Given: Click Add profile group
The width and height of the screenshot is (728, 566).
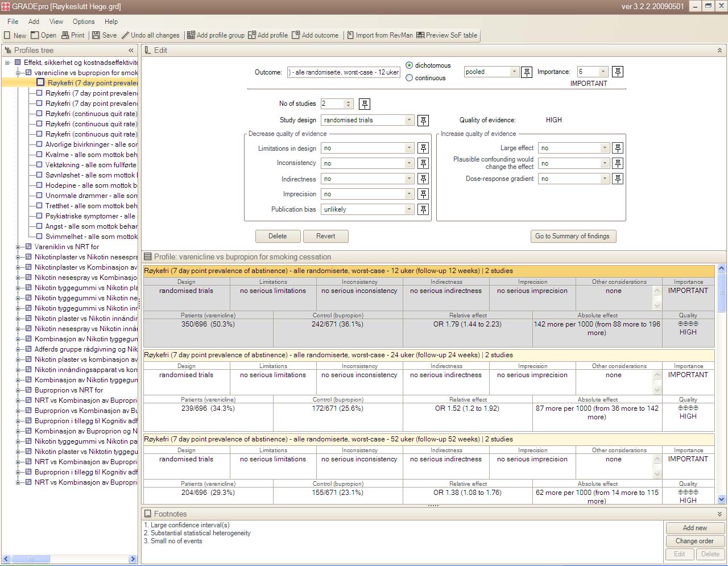Looking at the screenshot, I should click(x=216, y=35).
